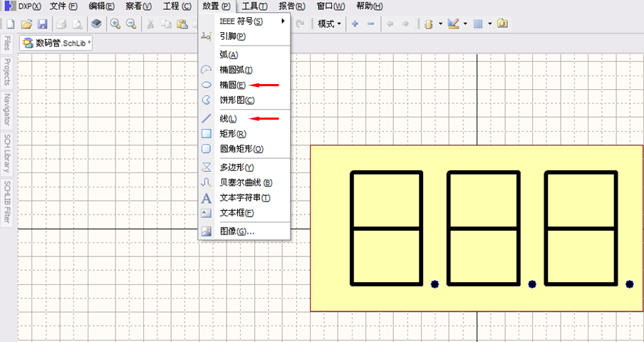
Task: Click the right arrow next icon
Action: (405, 24)
